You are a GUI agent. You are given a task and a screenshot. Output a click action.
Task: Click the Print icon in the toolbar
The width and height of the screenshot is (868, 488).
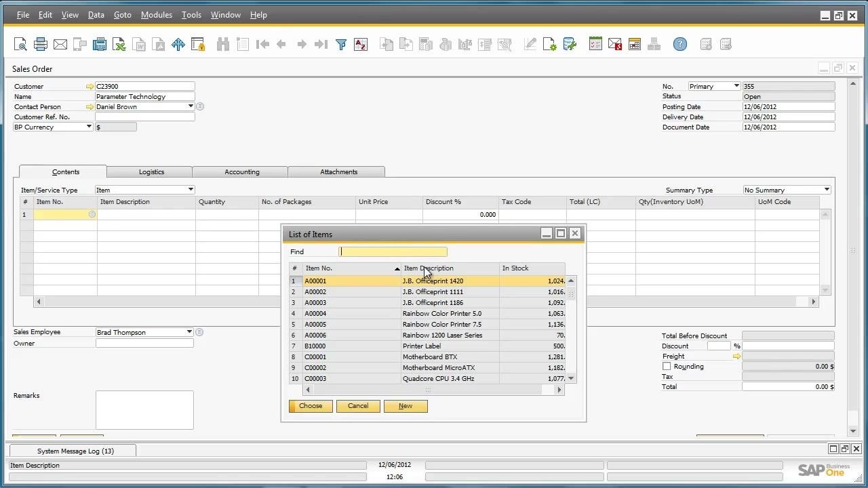click(41, 45)
